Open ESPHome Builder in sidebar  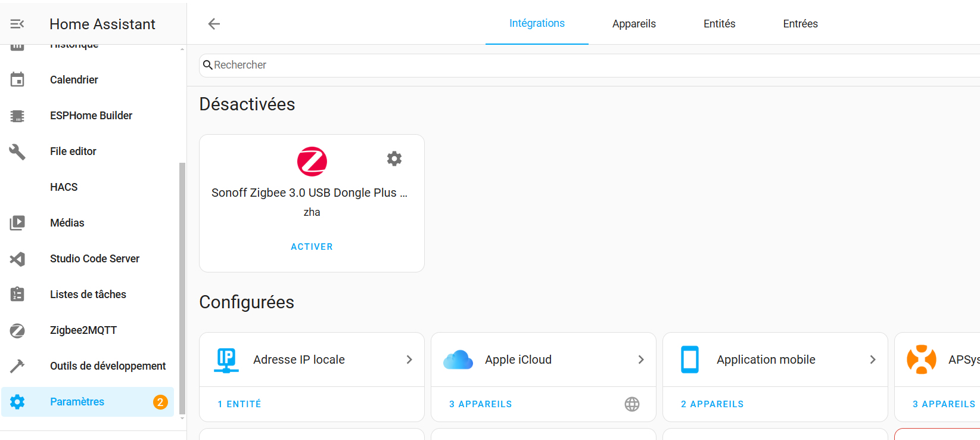[91, 116]
